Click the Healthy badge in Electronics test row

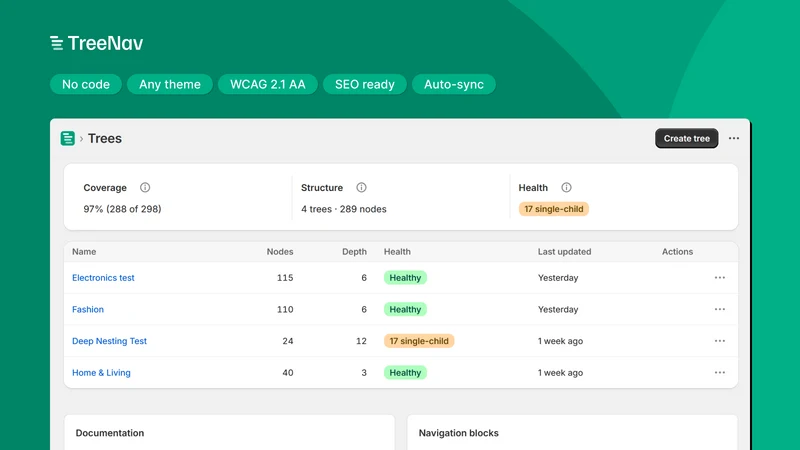click(x=405, y=278)
